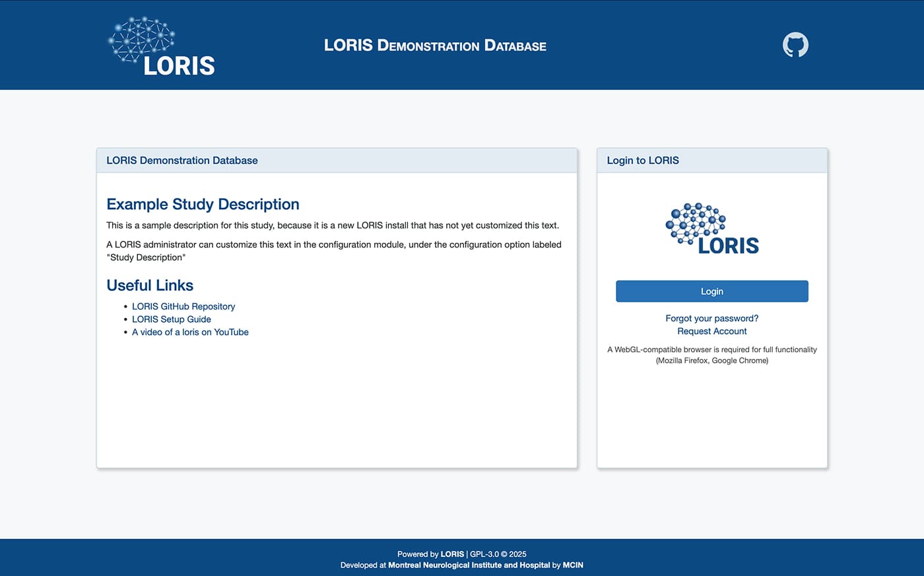This screenshot has width=924, height=576.
Task: Open the "Forgot your password?" link
Action: pyautogui.click(x=711, y=318)
